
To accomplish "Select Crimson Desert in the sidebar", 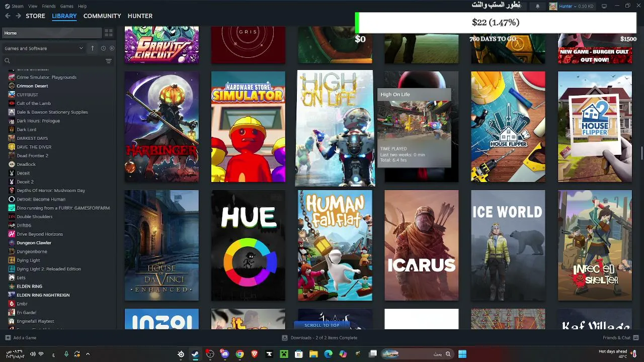I will (32, 86).
